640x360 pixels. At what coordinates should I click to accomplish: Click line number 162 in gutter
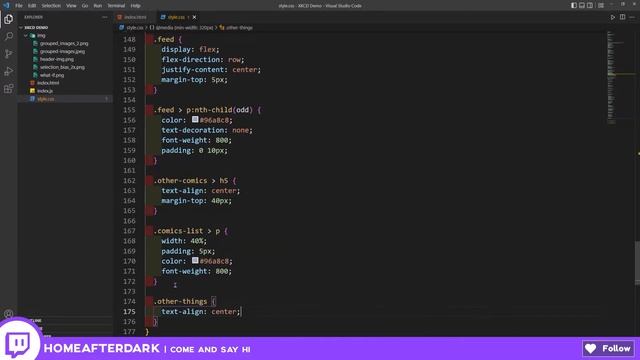(129, 180)
